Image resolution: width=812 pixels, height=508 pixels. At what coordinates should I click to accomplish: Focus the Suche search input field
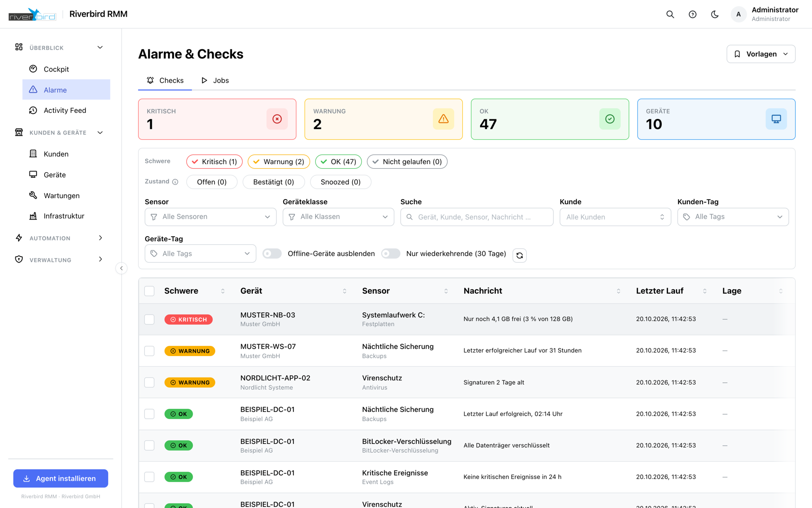[x=477, y=217]
